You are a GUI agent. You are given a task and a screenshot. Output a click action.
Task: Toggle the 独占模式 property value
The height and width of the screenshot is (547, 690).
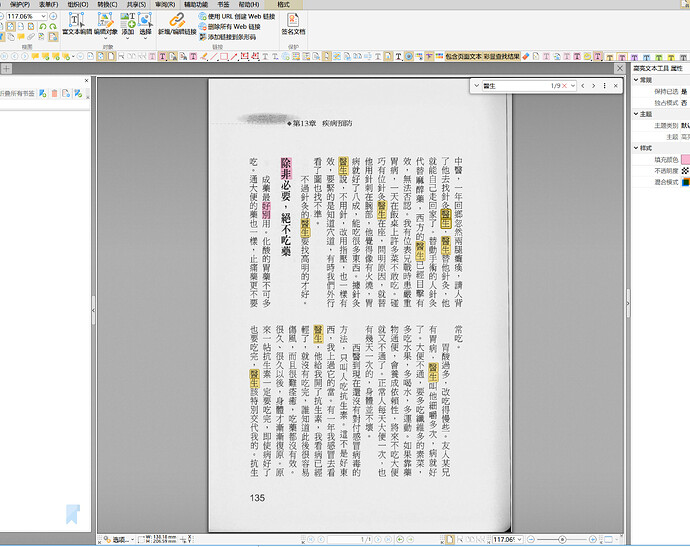point(685,103)
